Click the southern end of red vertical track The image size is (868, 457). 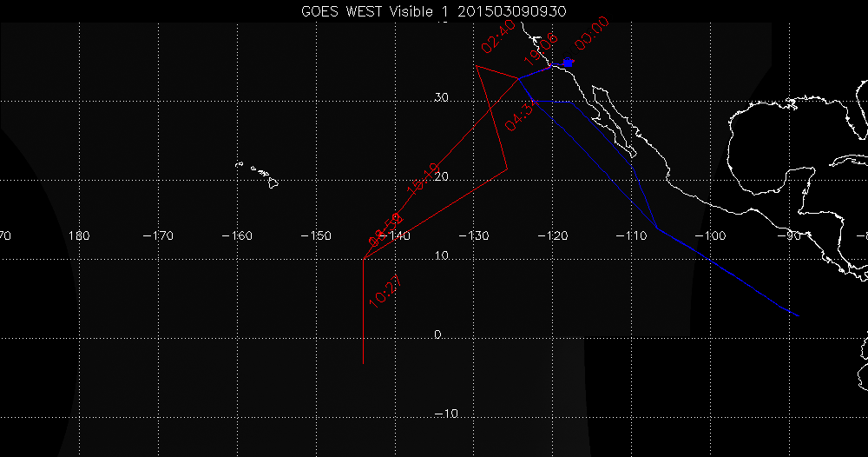coord(363,363)
